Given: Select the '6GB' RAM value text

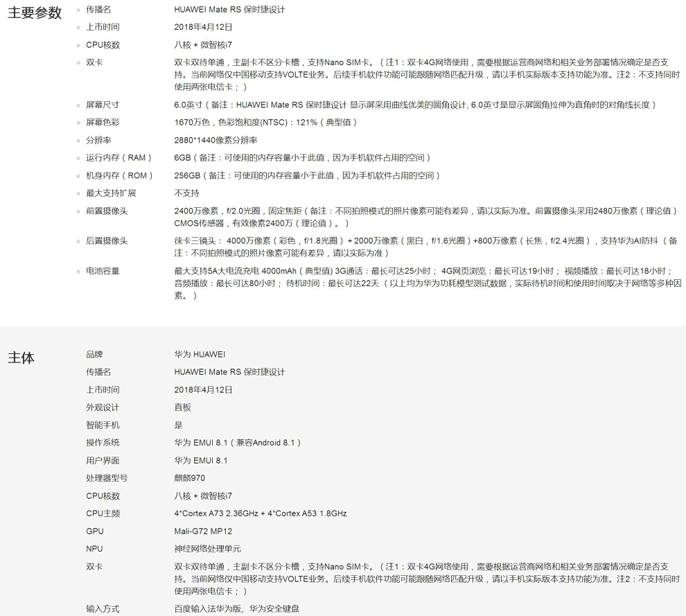Looking at the screenshot, I should [x=182, y=158].
